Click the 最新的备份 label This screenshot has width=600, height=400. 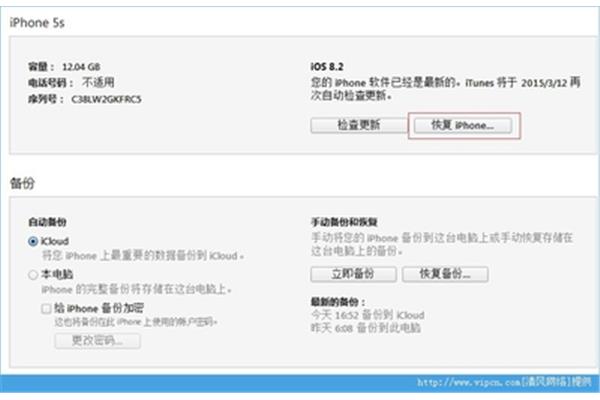click(338, 302)
